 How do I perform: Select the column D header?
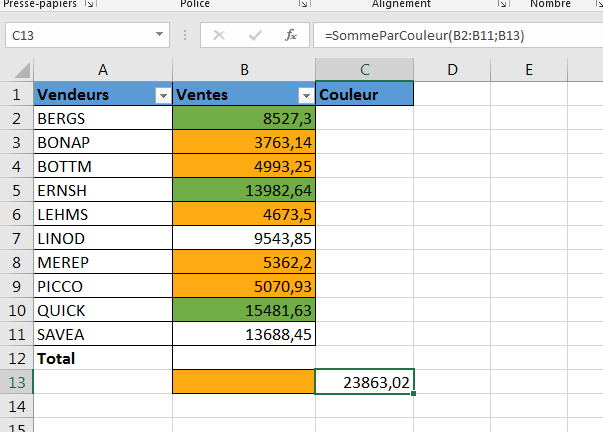point(452,69)
